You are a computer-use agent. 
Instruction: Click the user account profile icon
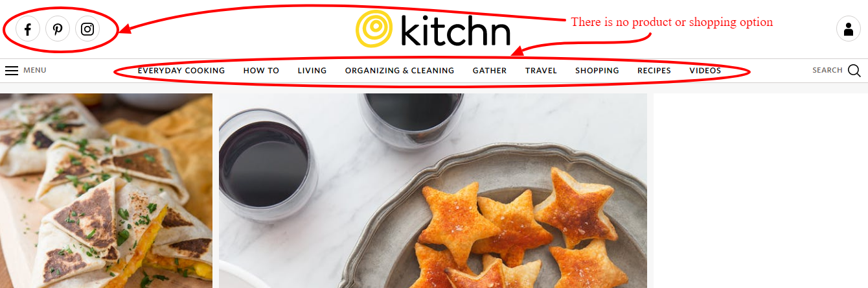[x=849, y=29]
